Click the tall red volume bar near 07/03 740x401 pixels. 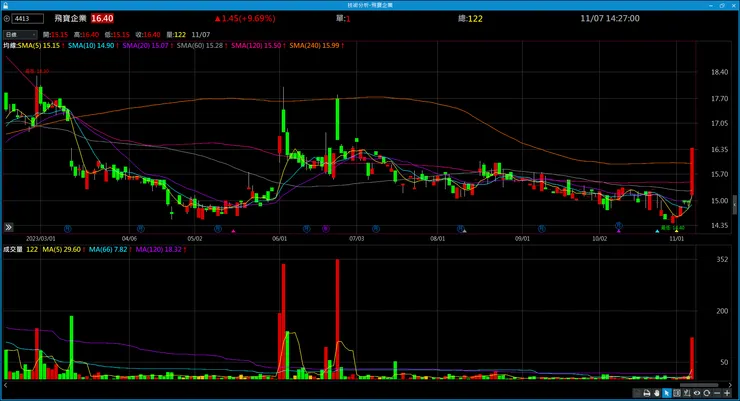point(337,319)
